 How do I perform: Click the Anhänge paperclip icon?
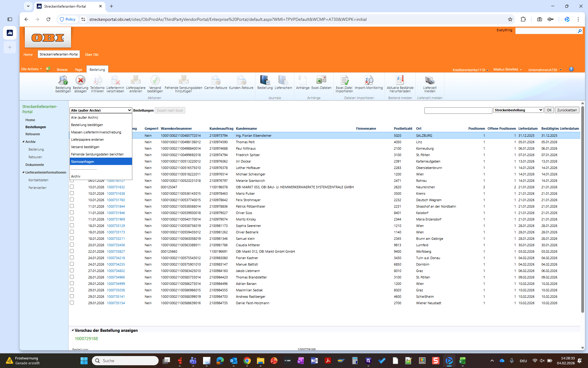303,80
